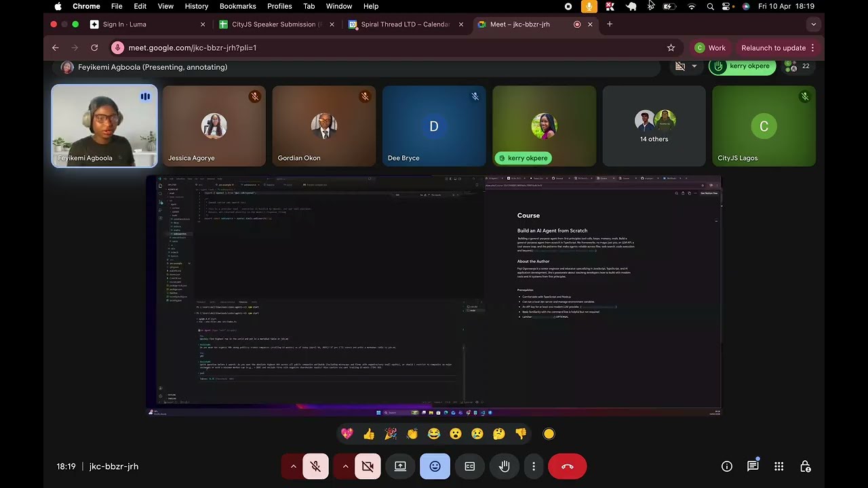Toggle the emoji reactions bar
This screenshot has height=488, width=868.
435,466
